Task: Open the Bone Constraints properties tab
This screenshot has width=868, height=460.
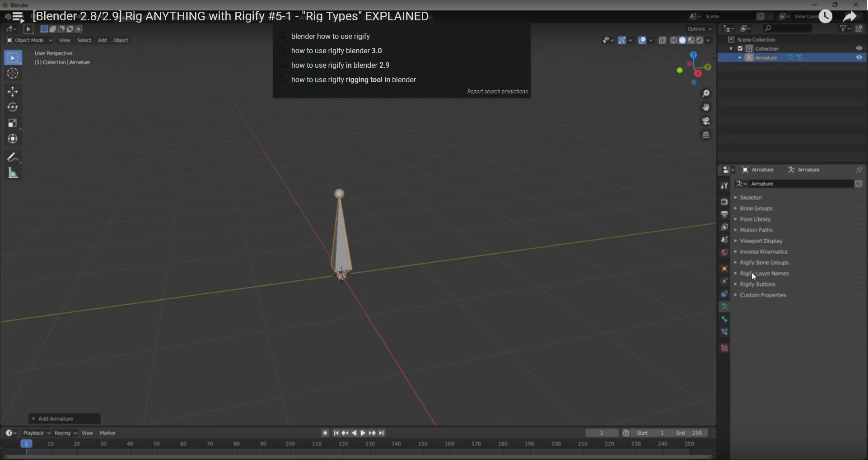Action: point(724,332)
